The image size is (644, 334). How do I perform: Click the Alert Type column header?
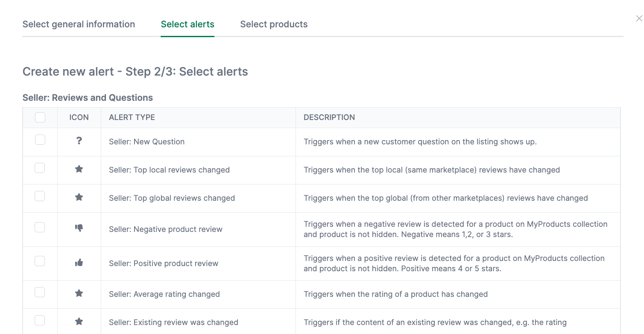coord(132,117)
